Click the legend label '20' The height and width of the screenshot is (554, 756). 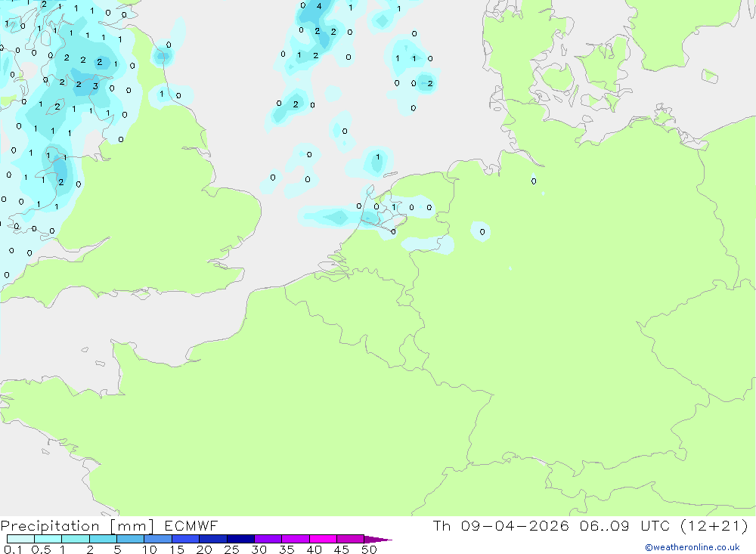click(x=204, y=549)
